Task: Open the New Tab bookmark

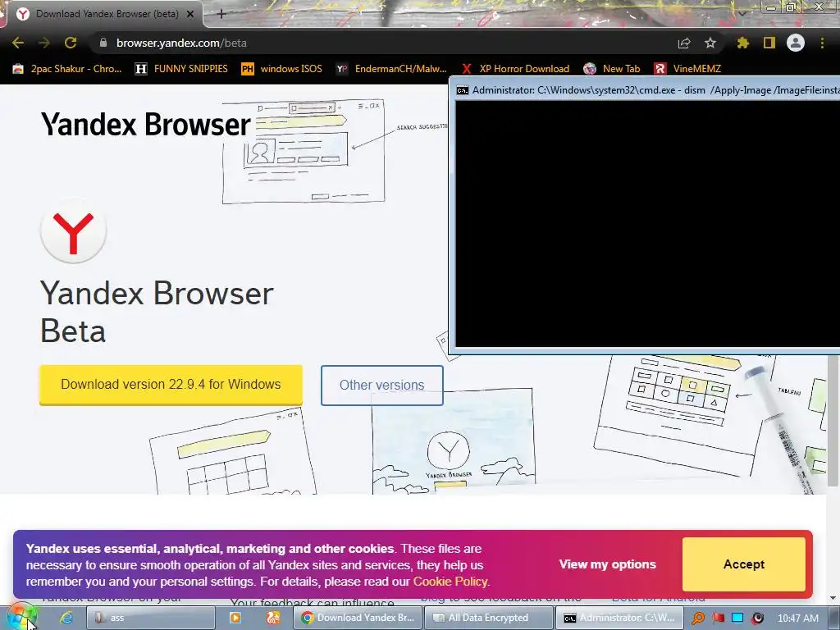Action: 612,69
